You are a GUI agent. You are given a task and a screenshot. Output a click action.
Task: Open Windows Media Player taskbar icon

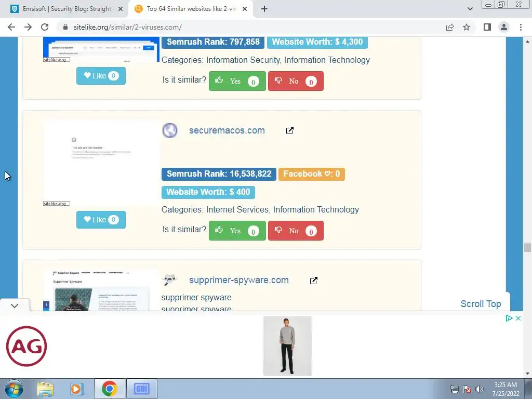[76, 389]
